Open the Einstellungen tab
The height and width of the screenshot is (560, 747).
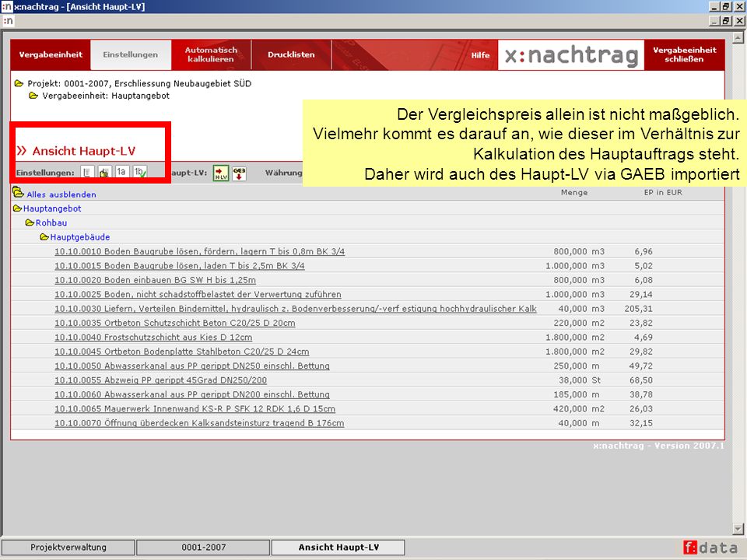tap(131, 54)
